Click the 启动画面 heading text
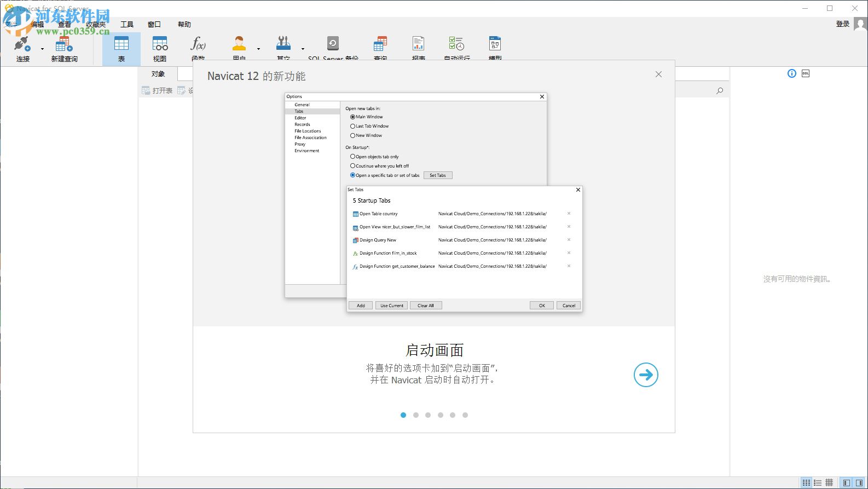Screen dimensions: 868x489 point(435,350)
